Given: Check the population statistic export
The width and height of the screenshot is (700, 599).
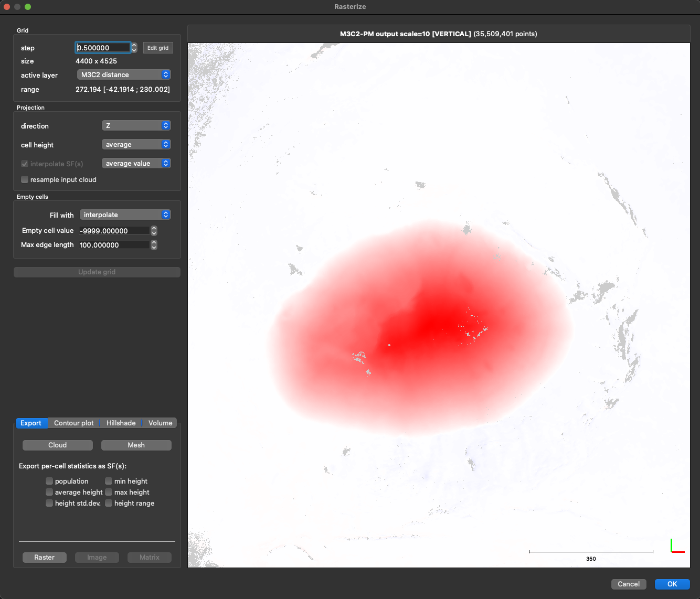Looking at the screenshot, I should pyautogui.click(x=49, y=481).
